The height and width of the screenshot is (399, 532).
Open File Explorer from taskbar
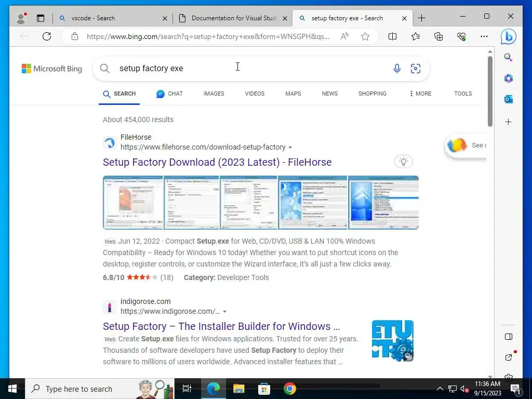239,389
